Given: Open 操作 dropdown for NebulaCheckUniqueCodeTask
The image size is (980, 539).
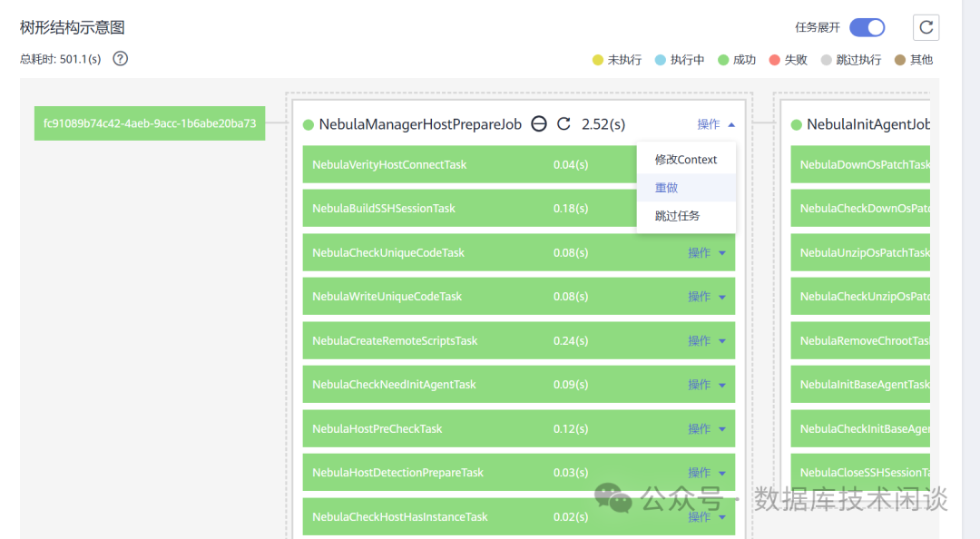Looking at the screenshot, I should click(707, 252).
